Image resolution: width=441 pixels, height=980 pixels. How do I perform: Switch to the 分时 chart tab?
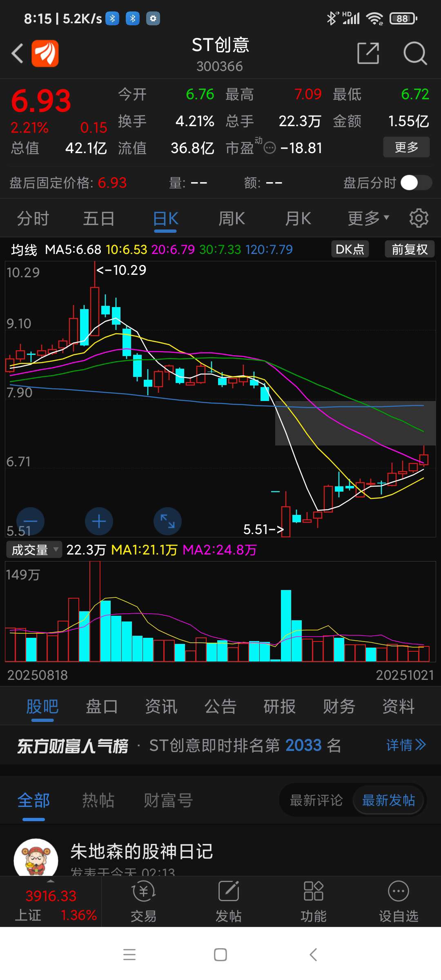coord(33,218)
